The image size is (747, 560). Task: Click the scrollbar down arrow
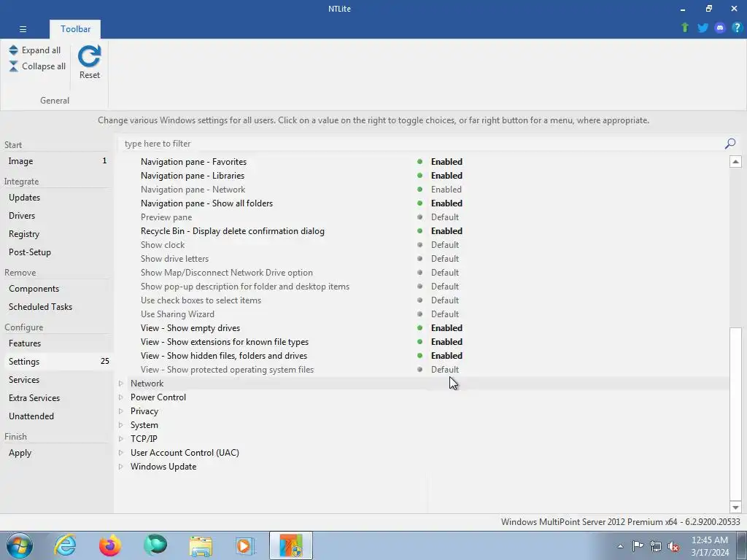click(735, 507)
